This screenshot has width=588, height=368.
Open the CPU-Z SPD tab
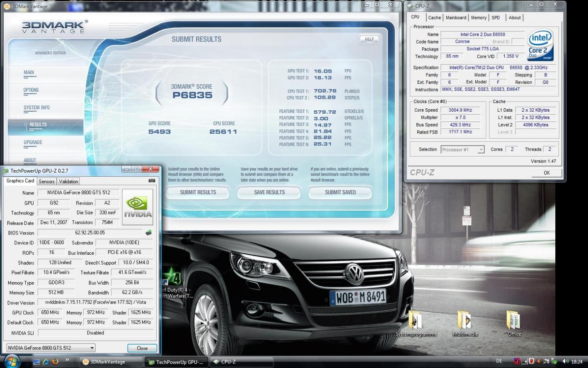[496, 17]
